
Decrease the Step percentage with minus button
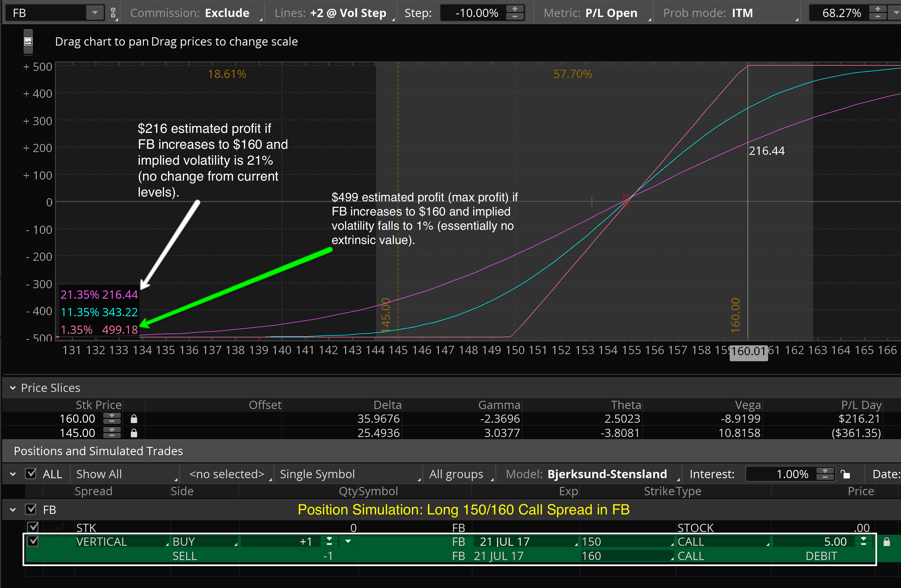tap(515, 17)
